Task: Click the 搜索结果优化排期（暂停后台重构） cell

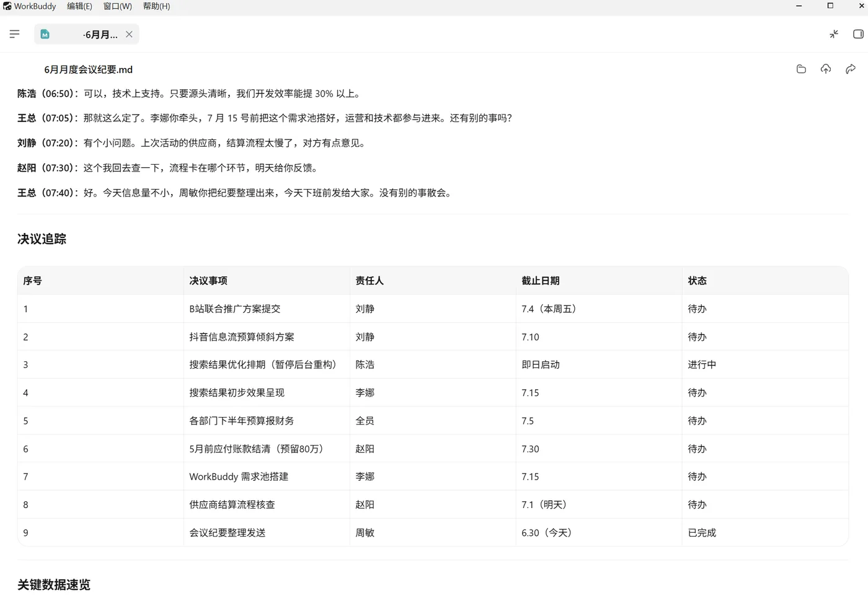Action: 265,365
